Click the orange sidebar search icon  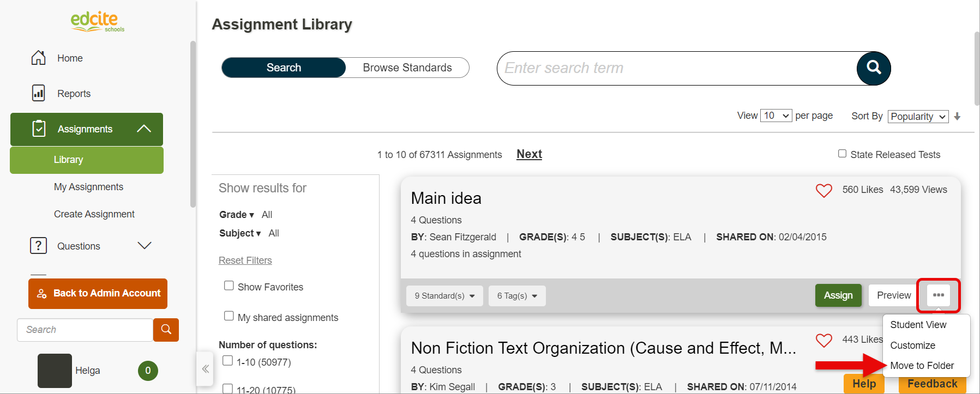(166, 330)
